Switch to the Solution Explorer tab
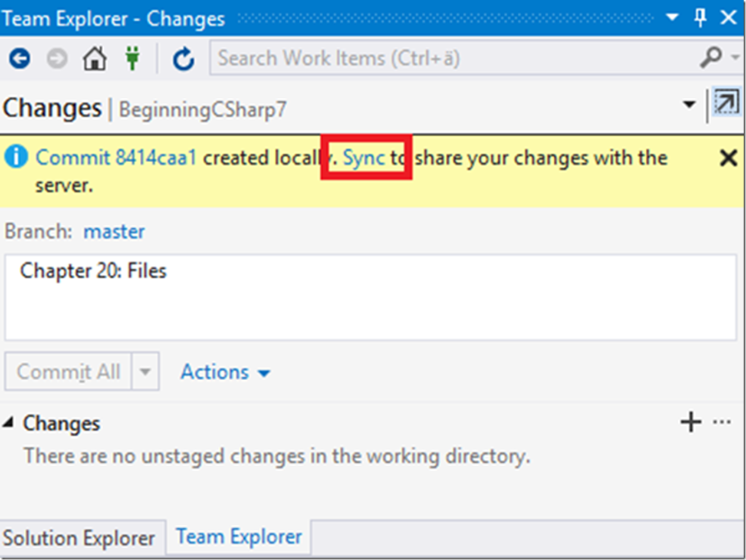Screen dimensions: 746x560 click(x=79, y=538)
